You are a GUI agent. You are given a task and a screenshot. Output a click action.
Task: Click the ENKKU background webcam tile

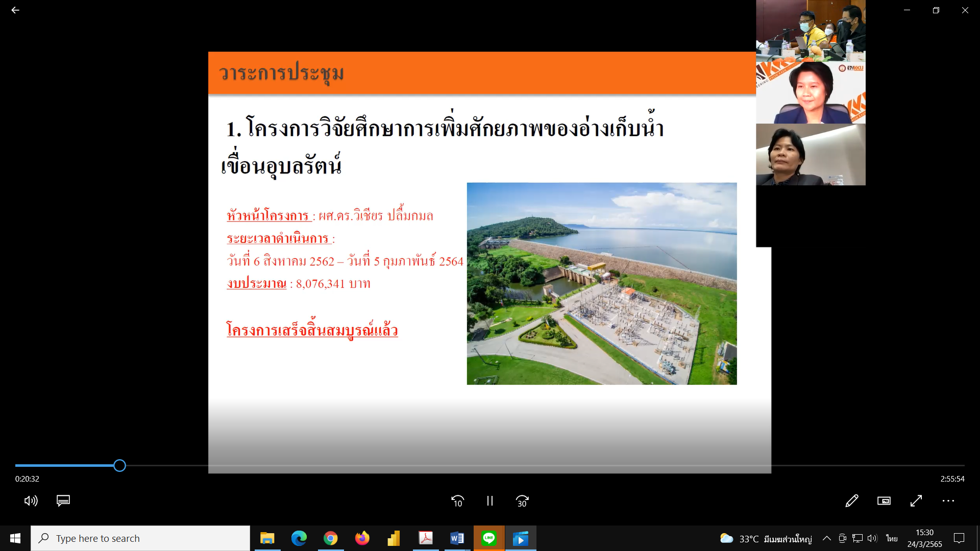click(811, 93)
